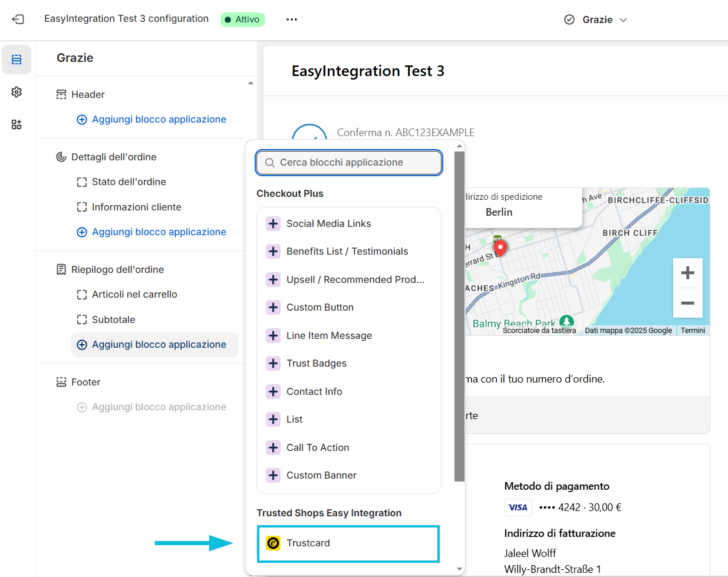Screen dimensions: 728x577
Task: Click the Trusted Shops Trustcard logo icon
Action: pyautogui.click(x=273, y=543)
